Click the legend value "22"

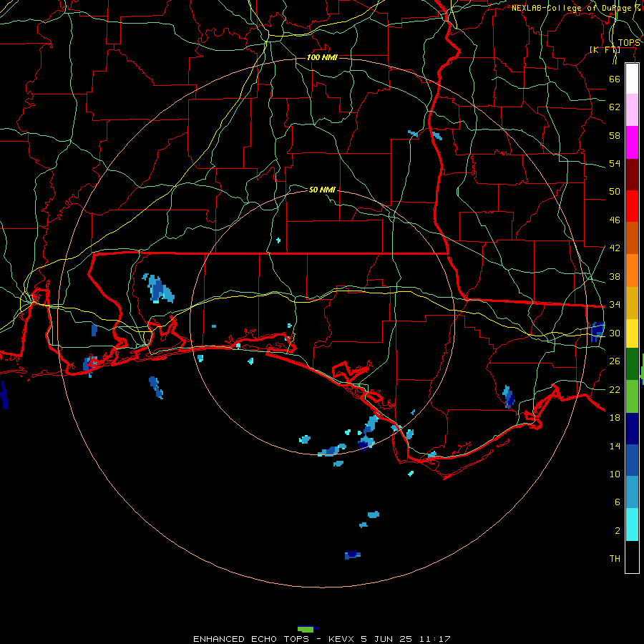[615, 389]
